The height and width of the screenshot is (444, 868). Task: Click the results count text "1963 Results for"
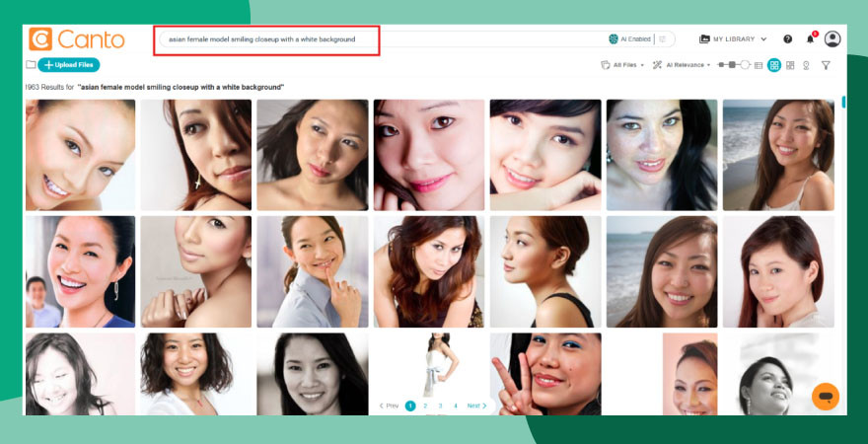point(49,88)
